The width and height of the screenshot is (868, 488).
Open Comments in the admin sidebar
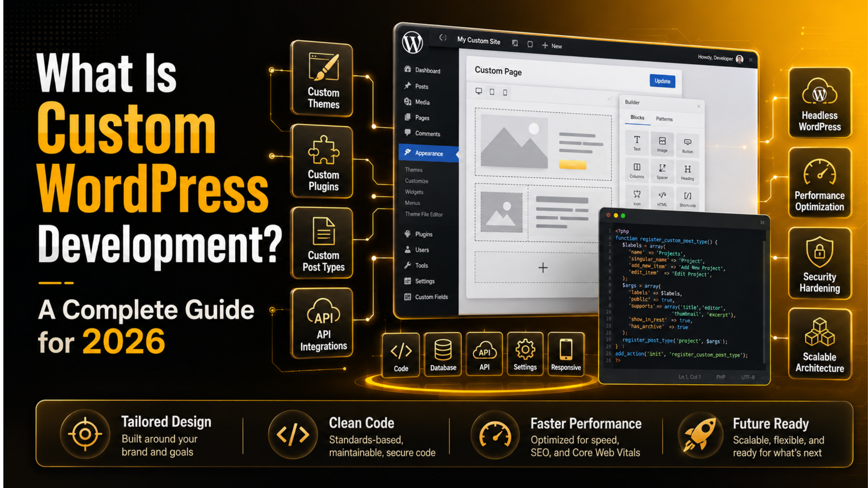coord(422,133)
